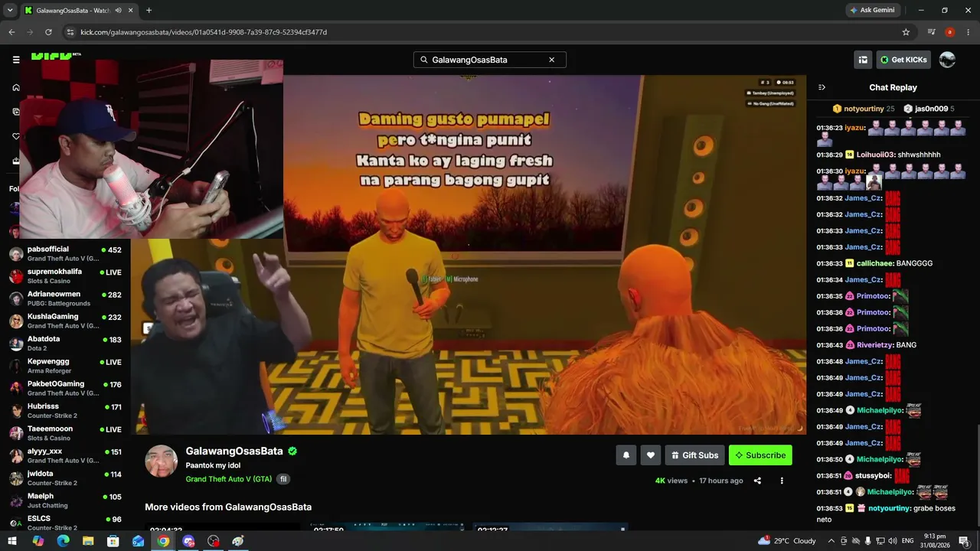
Task: Open video more options menu
Action: (782, 481)
